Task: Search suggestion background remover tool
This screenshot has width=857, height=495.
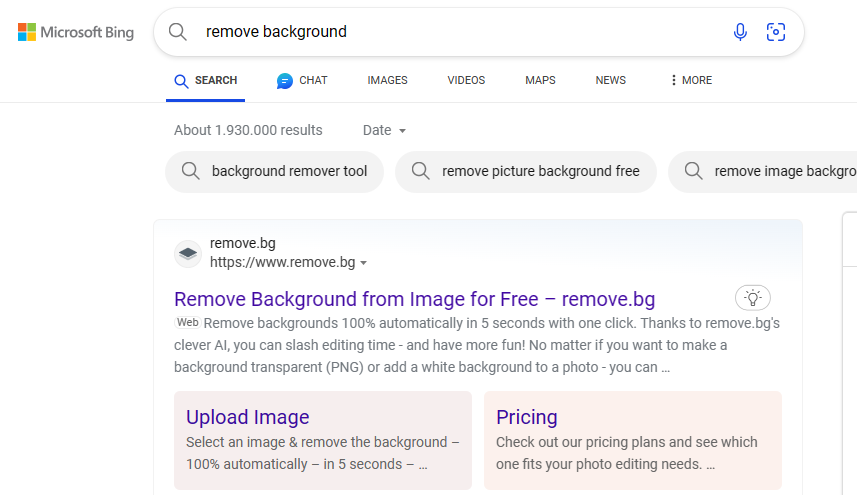Action: click(274, 172)
